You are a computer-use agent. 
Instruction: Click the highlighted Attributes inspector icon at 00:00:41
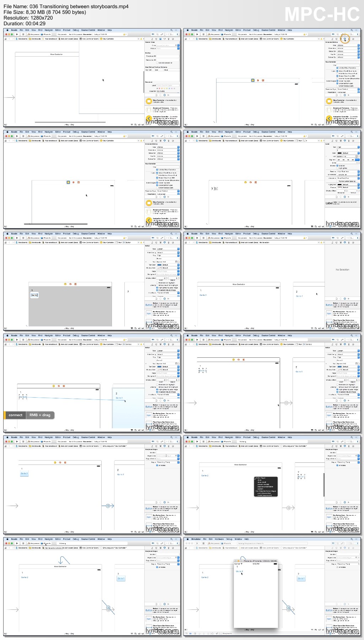coord(344,39)
